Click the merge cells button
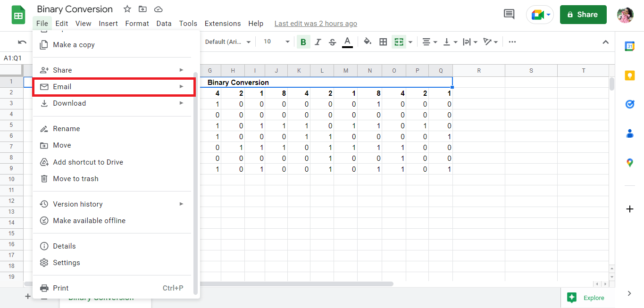This screenshot has height=308, width=644. [x=399, y=42]
